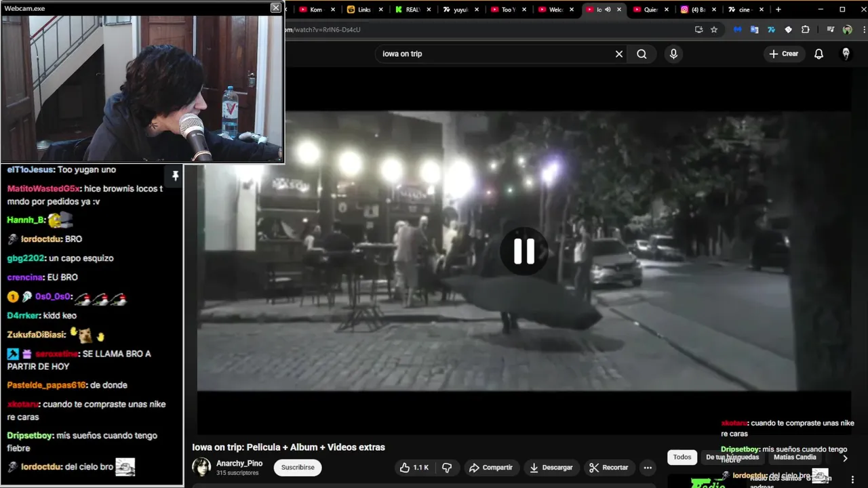Image resolution: width=868 pixels, height=488 pixels.
Task: Click the pin icon in chat overlay
Action: click(175, 176)
